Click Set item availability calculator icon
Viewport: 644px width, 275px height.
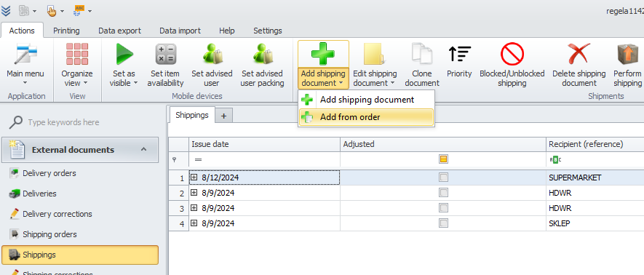165,54
